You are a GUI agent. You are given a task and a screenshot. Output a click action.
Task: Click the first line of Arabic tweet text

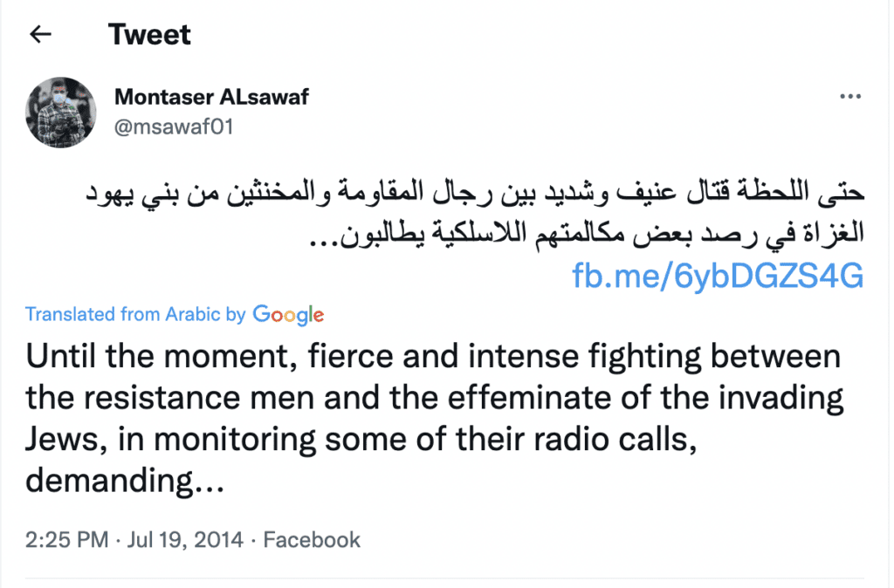tap(475, 192)
